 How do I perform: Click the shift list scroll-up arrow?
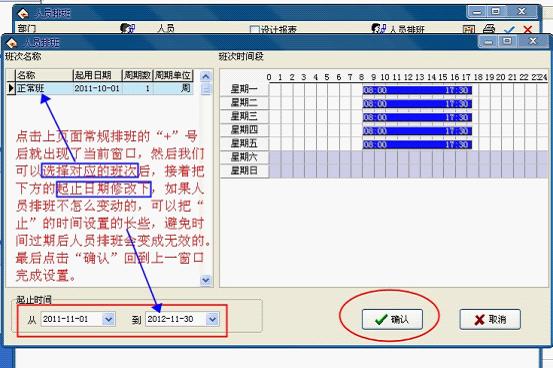pos(206,76)
